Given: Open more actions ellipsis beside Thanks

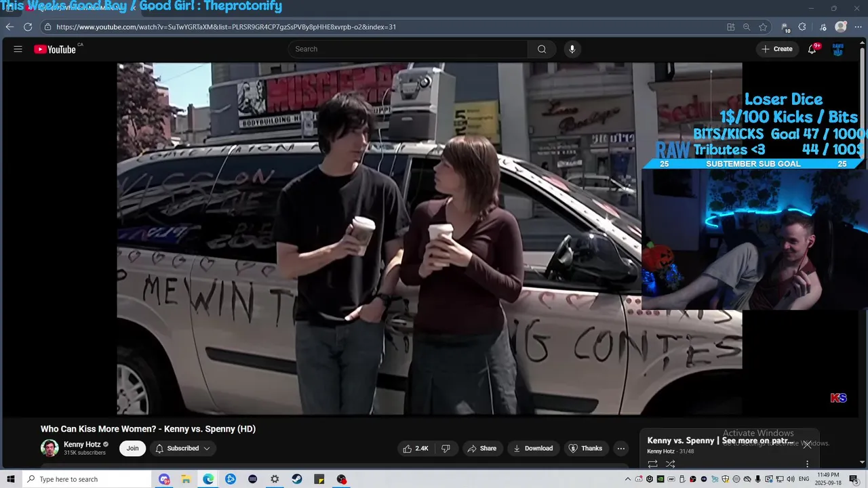Looking at the screenshot, I should coord(620,448).
